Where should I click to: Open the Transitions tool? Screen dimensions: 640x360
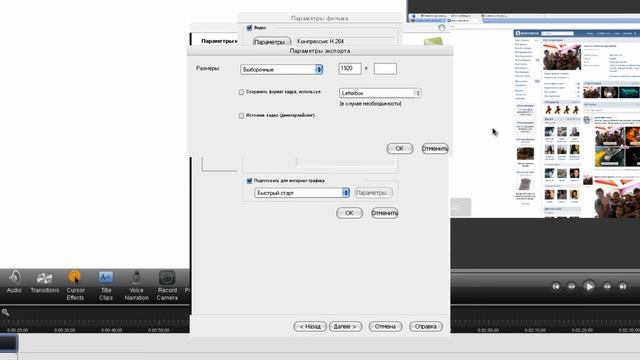(x=44, y=282)
